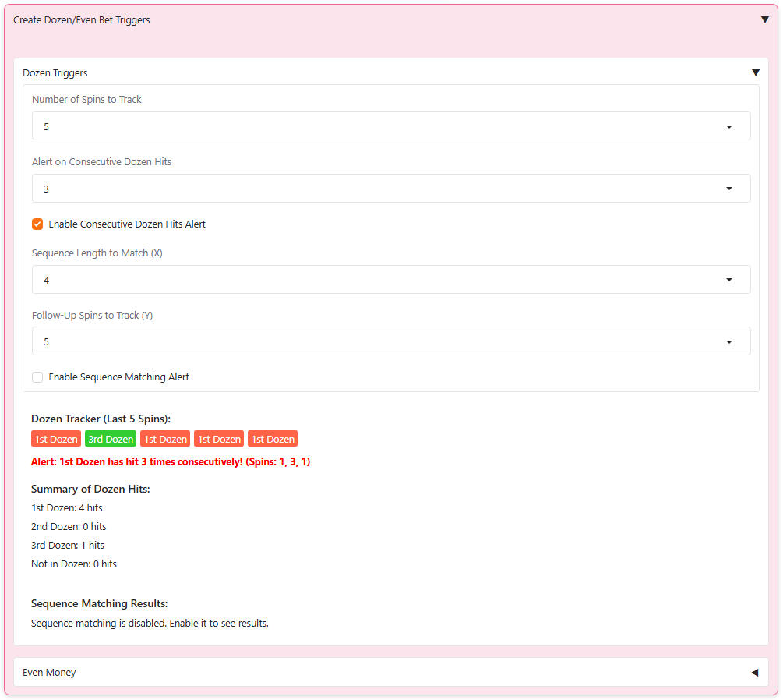Click the first 1st Dozen tracker badge
Screen dimensions: 783x700
[56, 440]
